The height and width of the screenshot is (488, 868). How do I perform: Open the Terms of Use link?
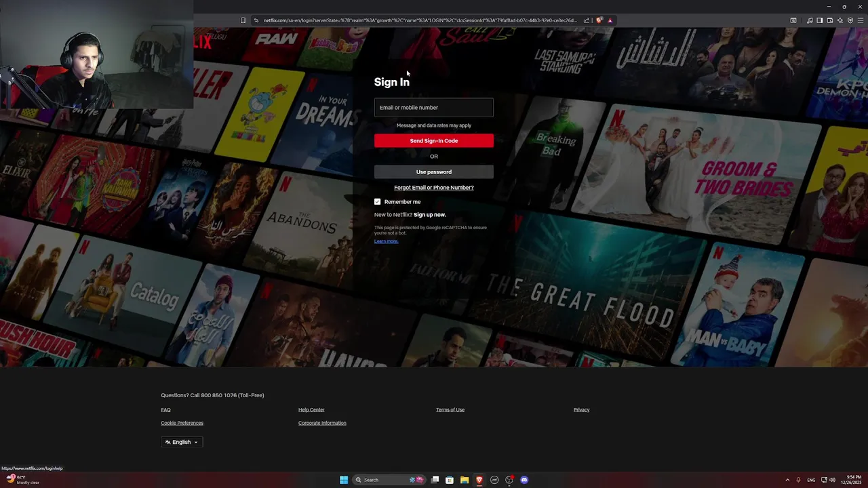click(450, 409)
